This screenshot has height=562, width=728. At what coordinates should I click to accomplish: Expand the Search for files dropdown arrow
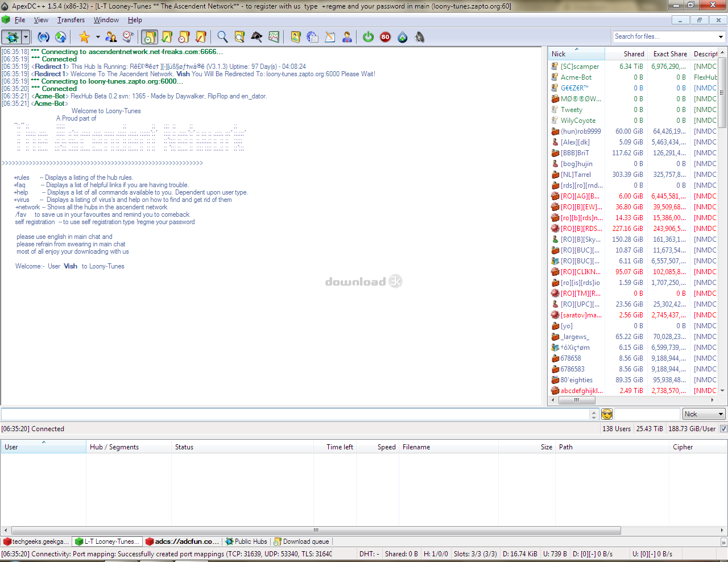[721, 36]
